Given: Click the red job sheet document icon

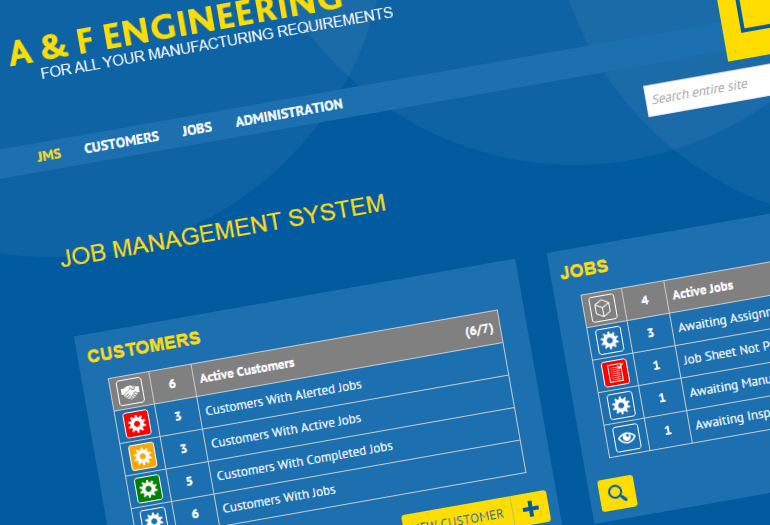Looking at the screenshot, I should [615, 372].
